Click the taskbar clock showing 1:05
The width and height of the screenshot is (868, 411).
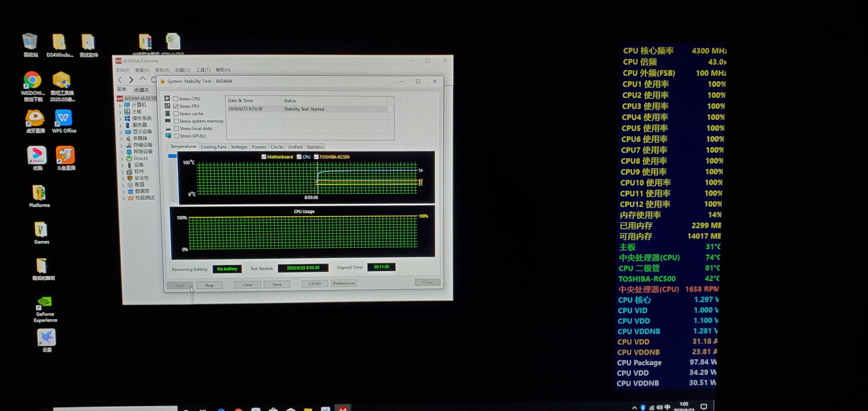pyautogui.click(x=684, y=407)
